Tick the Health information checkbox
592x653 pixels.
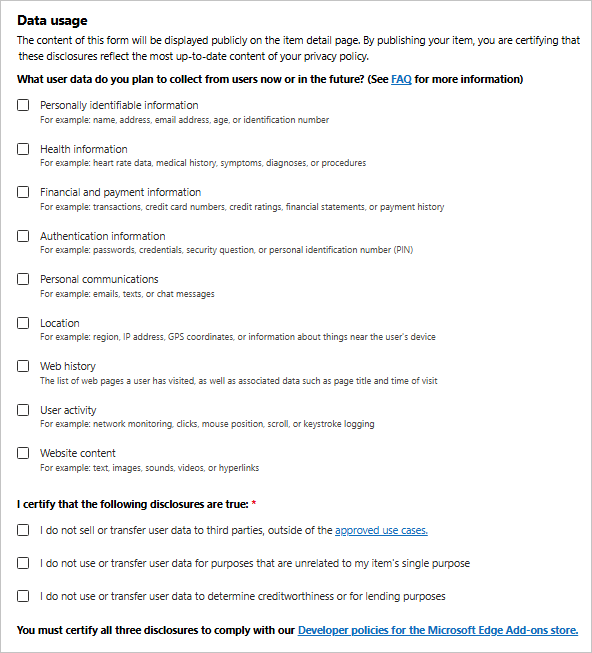(x=23, y=149)
